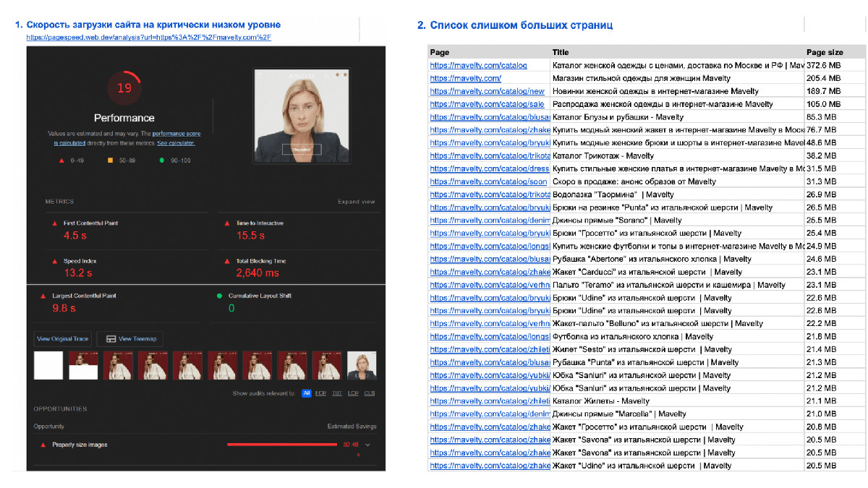
Task: Click the Properly size images red savings bar
Action: pos(282,445)
